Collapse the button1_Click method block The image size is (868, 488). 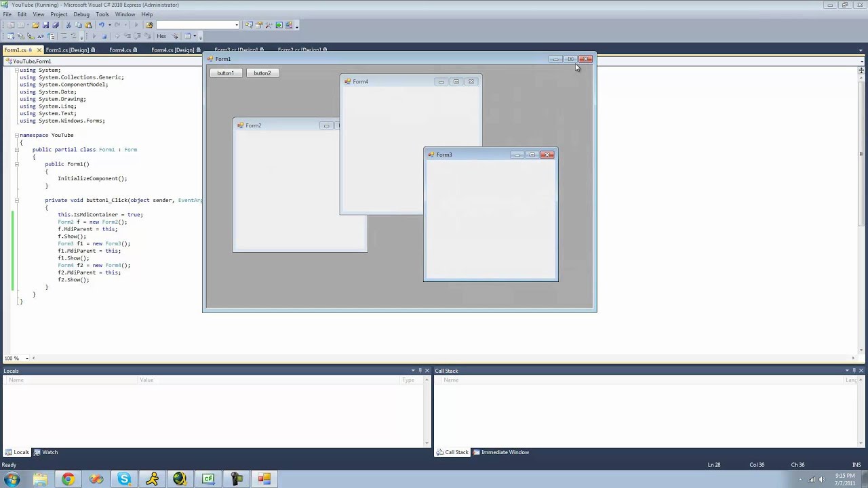17,200
